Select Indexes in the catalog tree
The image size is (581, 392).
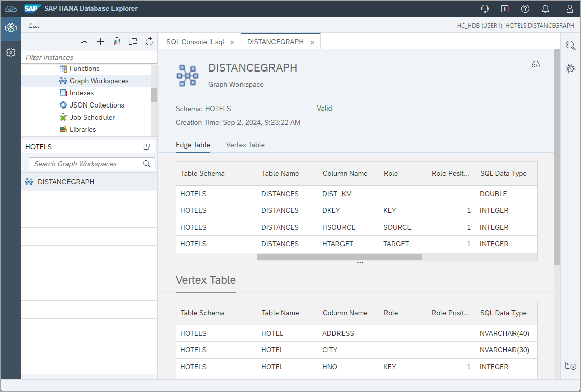[x=82, y=93]
